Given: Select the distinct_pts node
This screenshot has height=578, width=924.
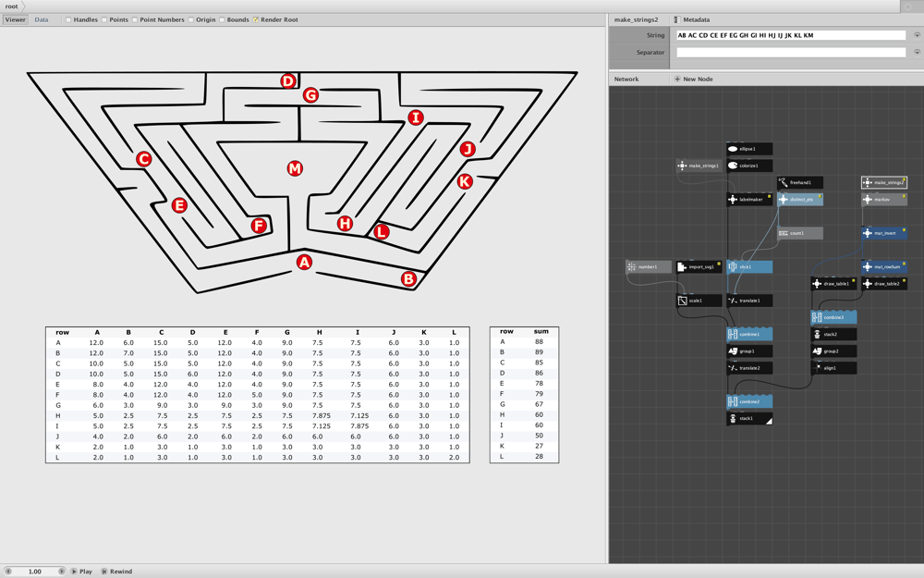Looking at the screenshot, I should 799,200.
